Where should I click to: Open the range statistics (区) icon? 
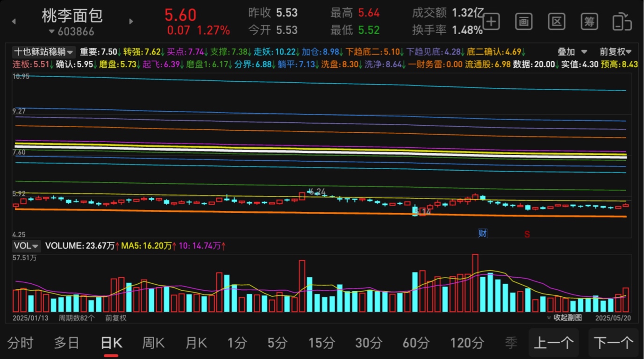[557, 22]
